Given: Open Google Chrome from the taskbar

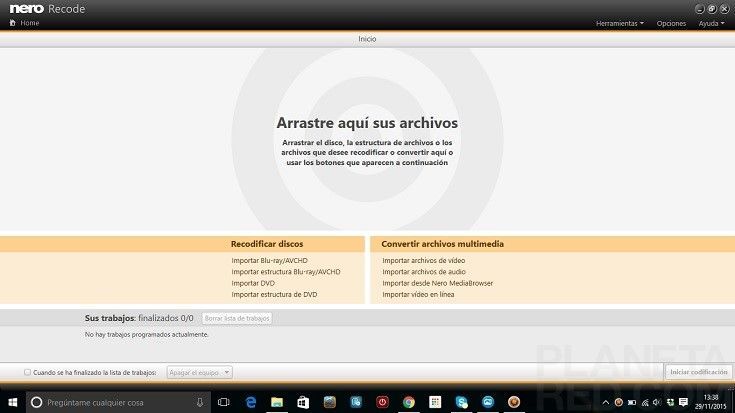Looking at the screenshot, I should click(408, 402).
